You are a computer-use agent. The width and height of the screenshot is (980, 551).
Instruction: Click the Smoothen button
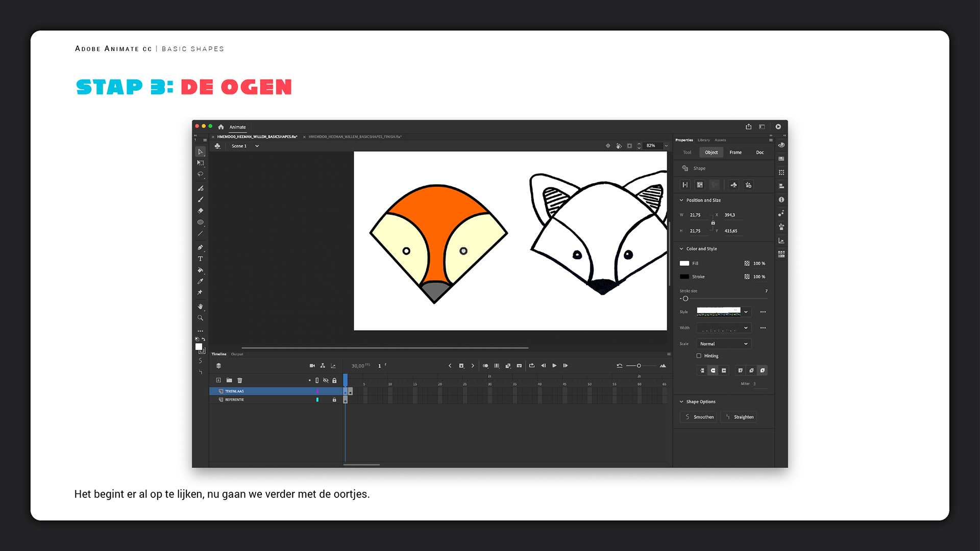click(698, 417)
